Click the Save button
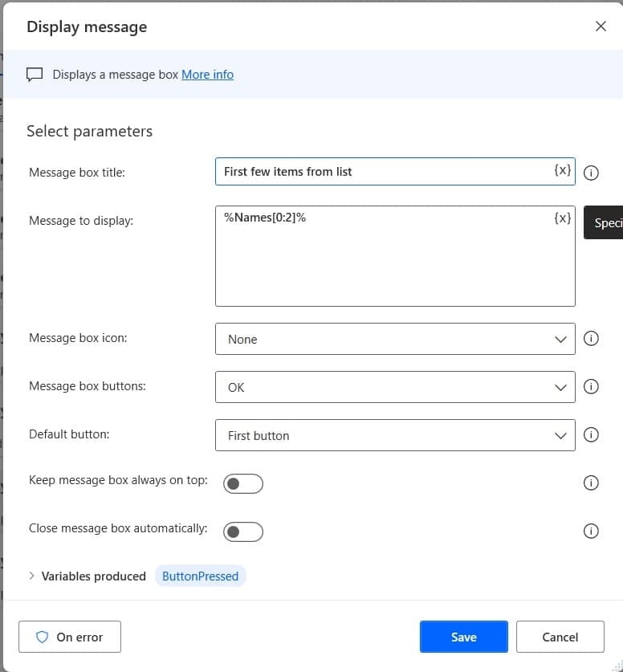The image size is (623, 672). pos(463,637)
